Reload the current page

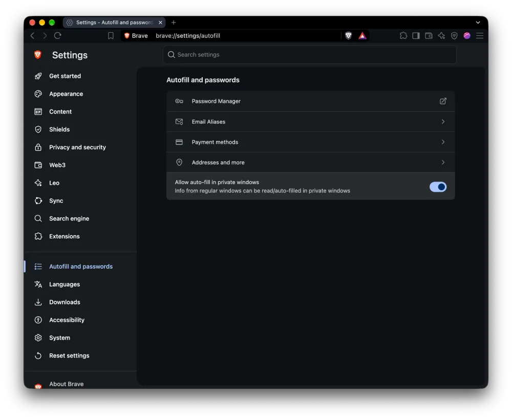coord(58,36)
